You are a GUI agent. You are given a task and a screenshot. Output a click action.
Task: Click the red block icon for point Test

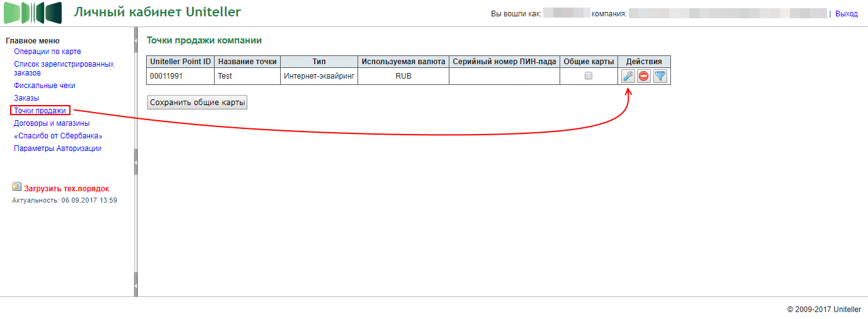point(643,77)
